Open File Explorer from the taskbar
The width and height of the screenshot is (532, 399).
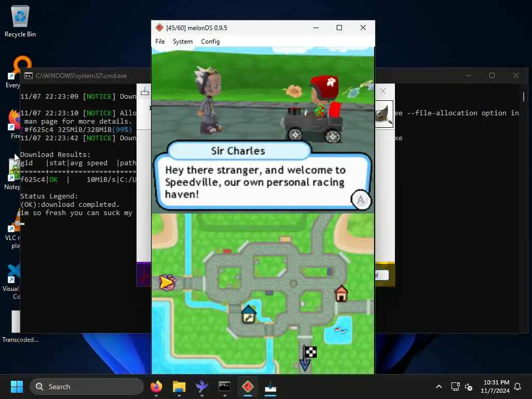[x=179, y=387]
